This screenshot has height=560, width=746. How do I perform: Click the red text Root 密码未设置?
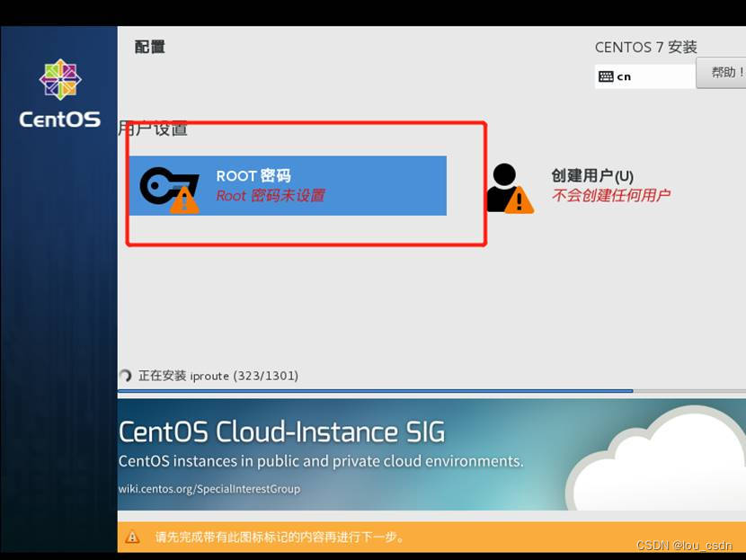point(271,196)
